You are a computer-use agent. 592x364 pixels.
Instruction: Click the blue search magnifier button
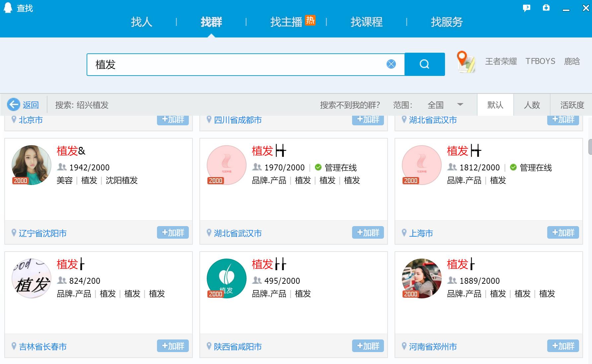(x=424, y=64)
